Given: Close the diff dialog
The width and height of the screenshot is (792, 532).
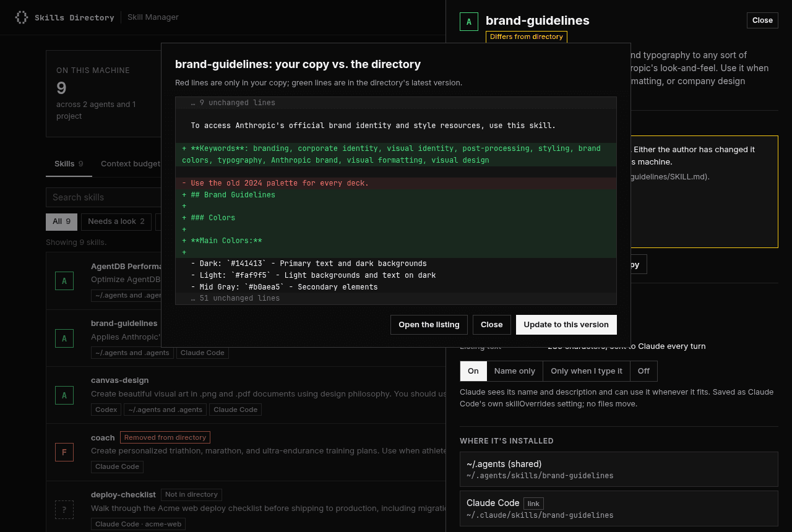Looking at the screenshot, I should point(492,325).
